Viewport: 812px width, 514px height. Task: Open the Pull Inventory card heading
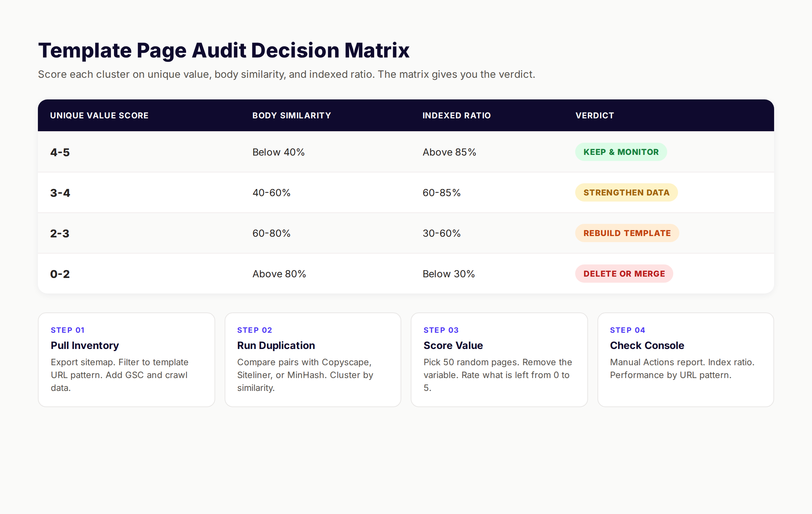(85, 346)
